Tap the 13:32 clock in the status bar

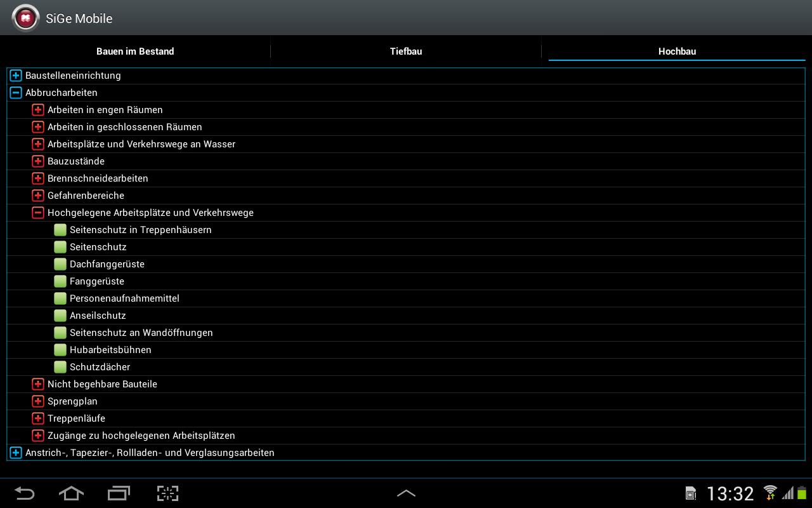pyautogui.click(x=730, y=493)
